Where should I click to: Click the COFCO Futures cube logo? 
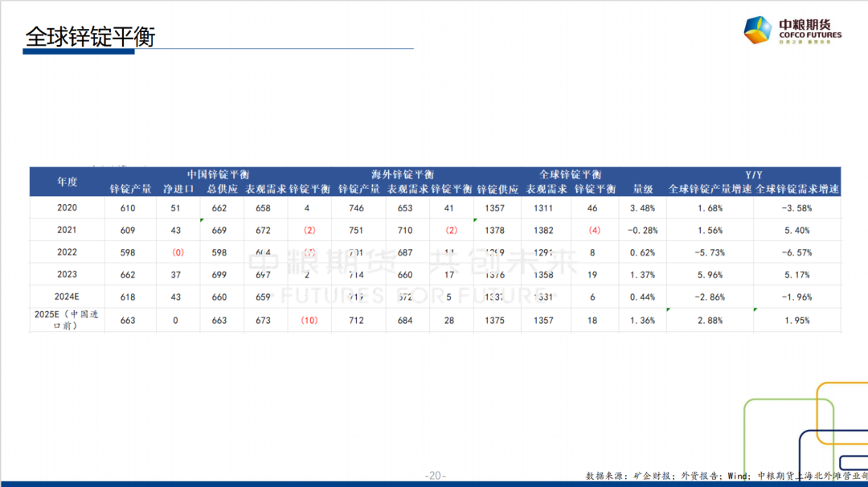pyautogui.click(x=757, y=30)
